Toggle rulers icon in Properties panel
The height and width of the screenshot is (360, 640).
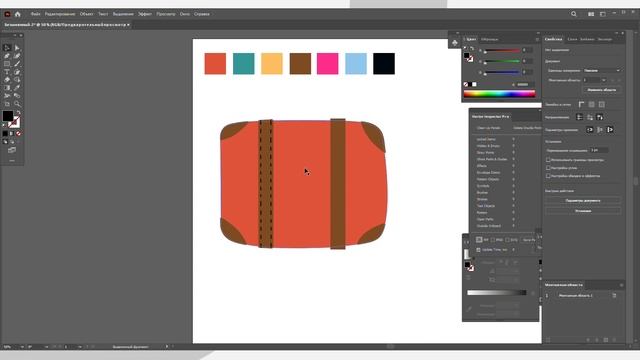[x=581, y=104]
